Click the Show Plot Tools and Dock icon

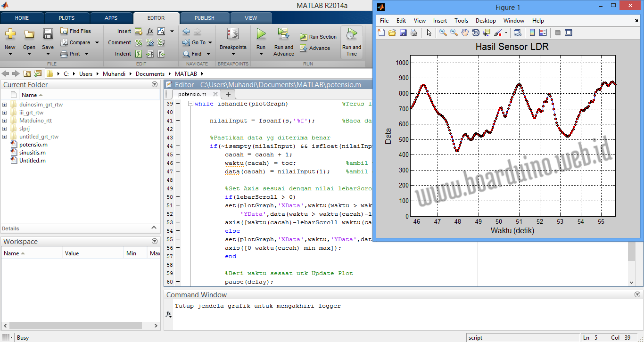point(569,33)
